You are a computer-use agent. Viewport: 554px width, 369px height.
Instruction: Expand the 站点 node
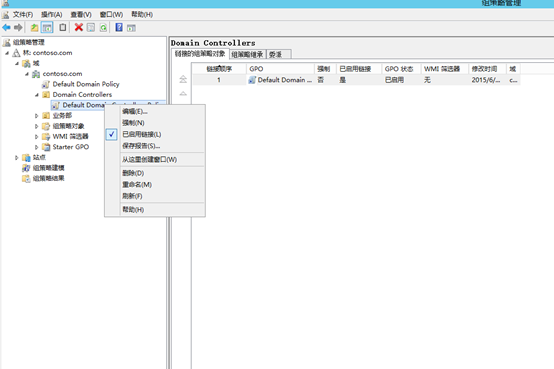[x=17, y=158]
